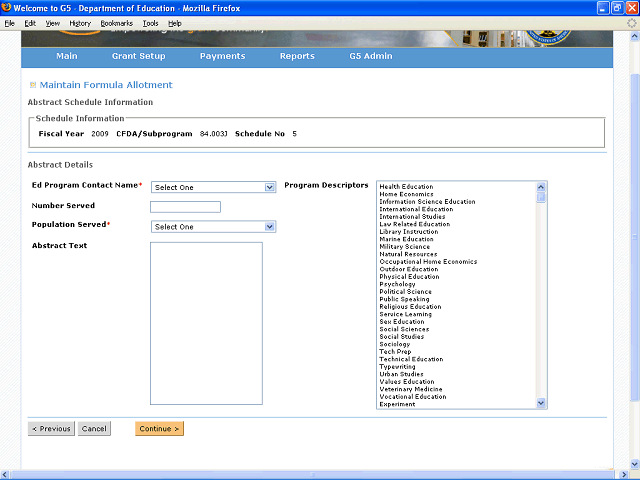The width and height of the screenshot is (640, 480).
Task: Select Values Education descriptor
Action: click(x=407, y=382)
